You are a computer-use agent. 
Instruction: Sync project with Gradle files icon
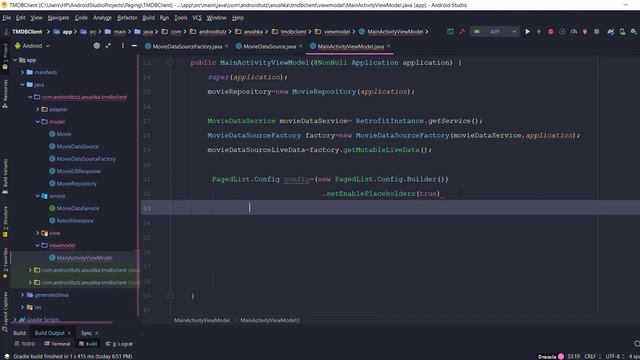coord(611,31)
